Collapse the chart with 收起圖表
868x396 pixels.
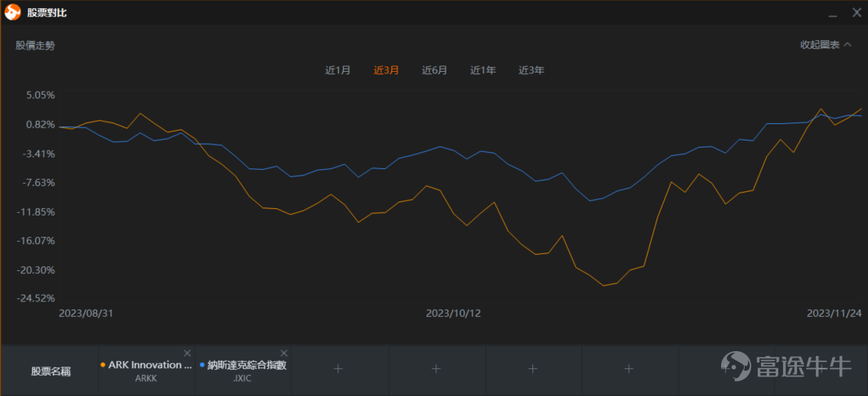pyautogui.click(x=826, y=45)
